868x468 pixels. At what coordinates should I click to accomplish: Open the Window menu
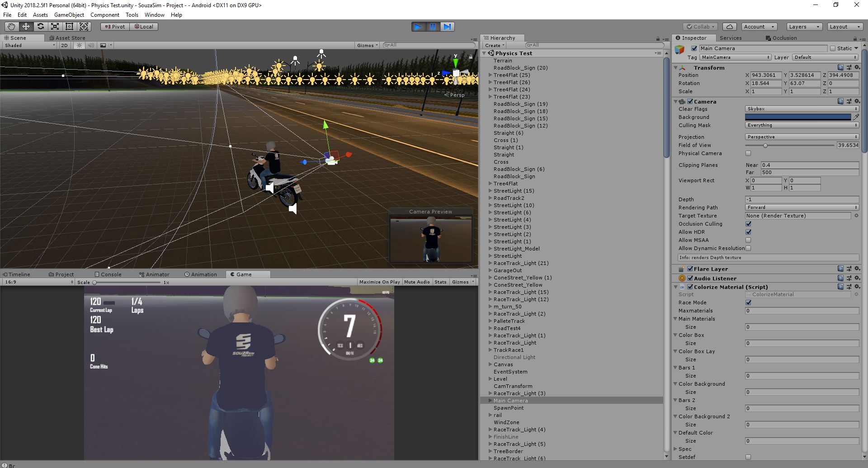pyautogui.click(x=155, y=15)
